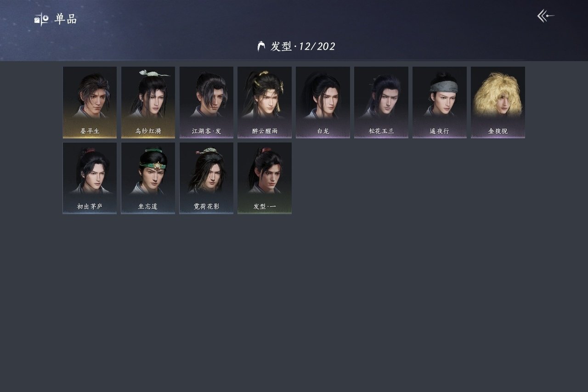Viewport: 588px width, 392px height.
Task: Select the 初出茅庐 hairstyle card
Action: [90, 178]
